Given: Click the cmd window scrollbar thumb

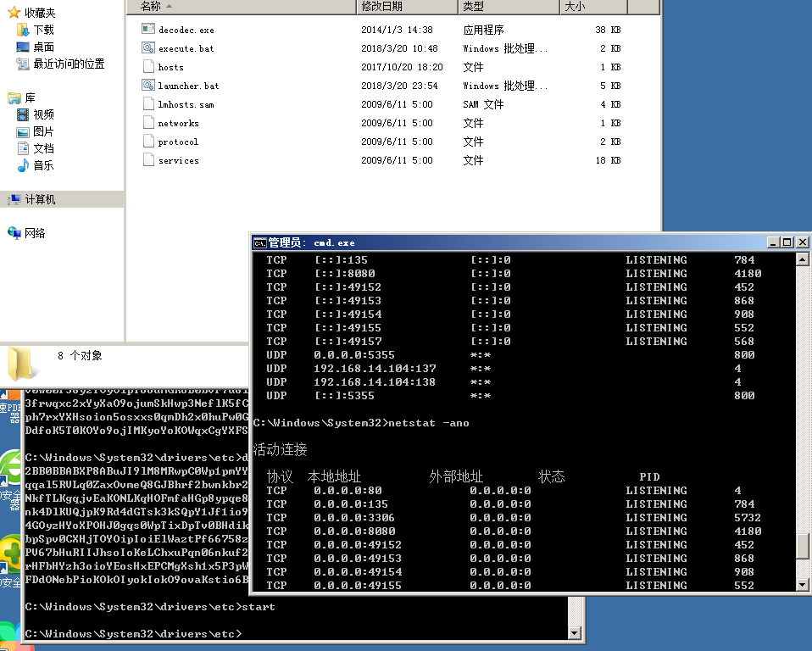Looking at the screenshot, I should click(x=803, y=546).
